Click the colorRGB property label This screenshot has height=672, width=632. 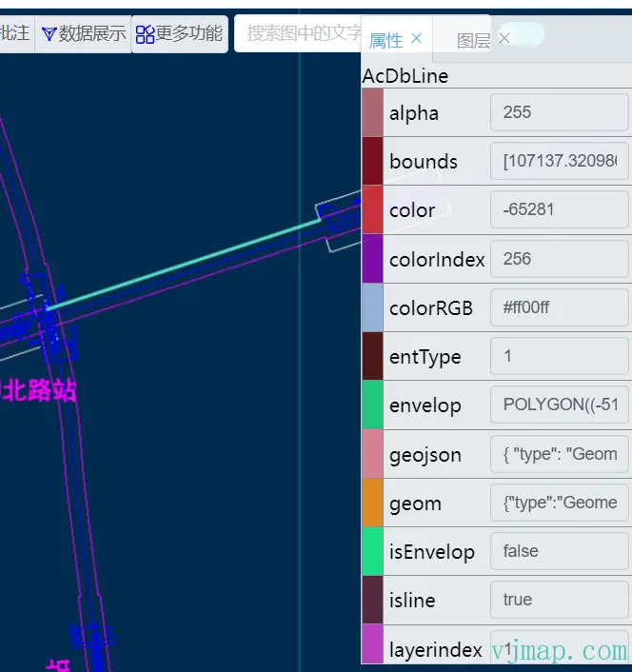[x=431, y=308]
